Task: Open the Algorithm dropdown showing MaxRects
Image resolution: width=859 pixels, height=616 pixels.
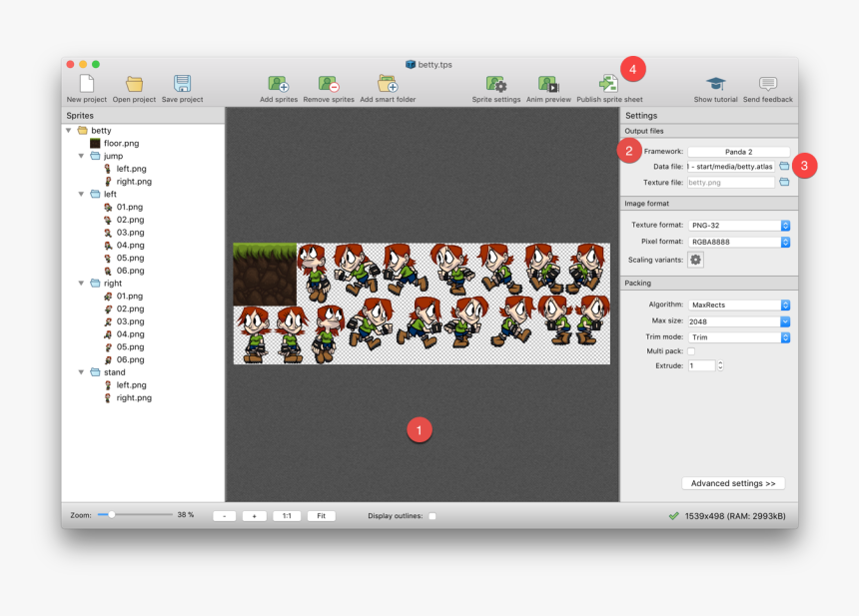Action: [740, 305]
